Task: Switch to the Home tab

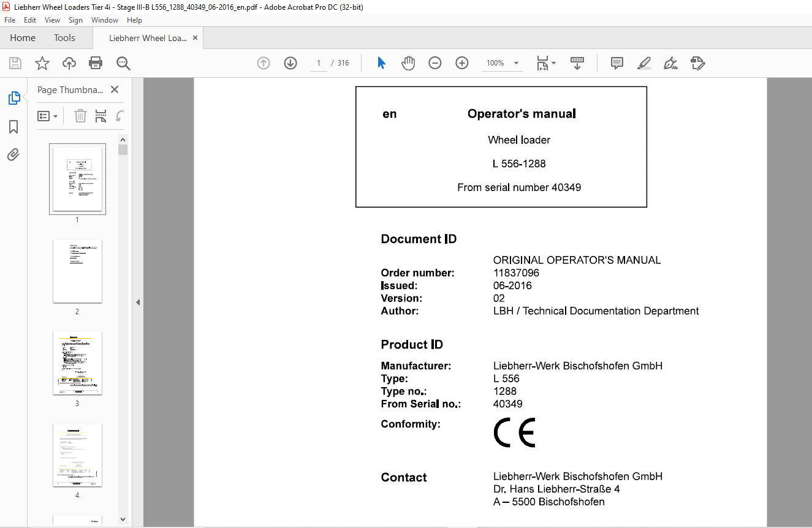Action: [23, 38]
